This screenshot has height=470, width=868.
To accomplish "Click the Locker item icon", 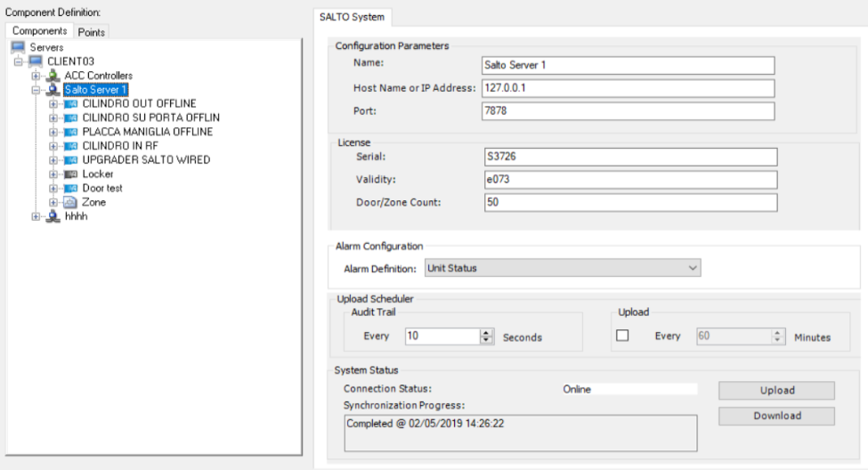I will (71, 174).
